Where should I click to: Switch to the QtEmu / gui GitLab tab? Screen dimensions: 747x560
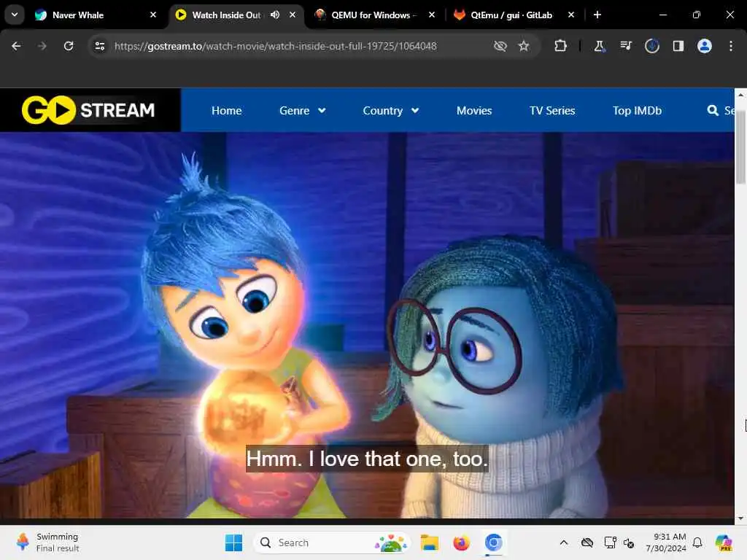coord(514,15)
